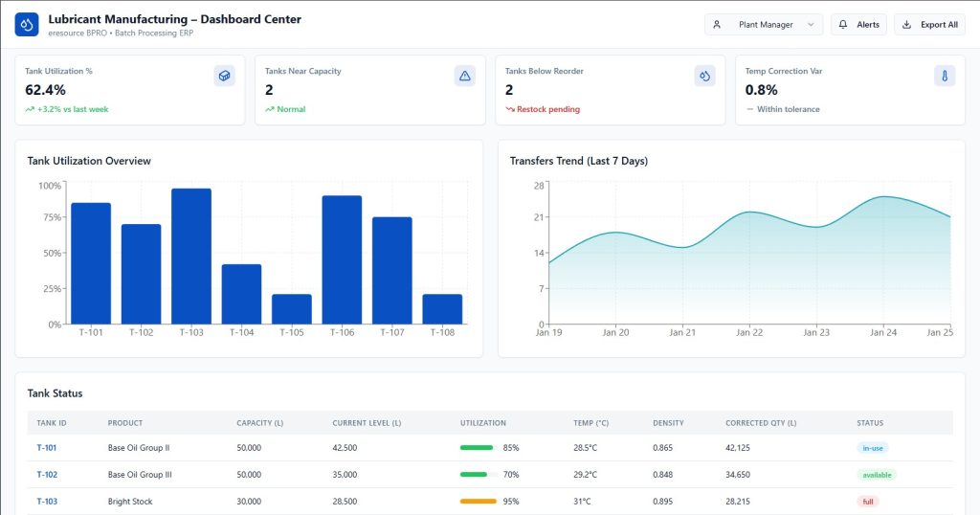Click the orange 95% utilization bar for T-103
The height and width of the screenshot is (515, 980).
[478, 502]
